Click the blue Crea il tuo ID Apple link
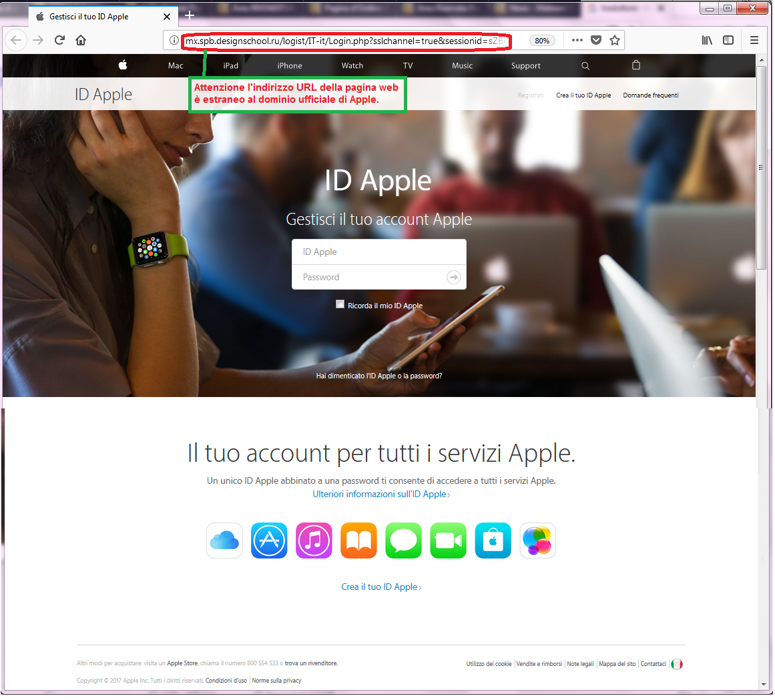 pos(382,588)
